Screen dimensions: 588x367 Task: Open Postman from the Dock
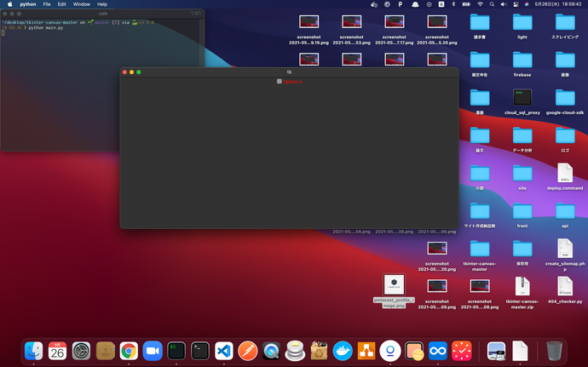pyautogui.click(x=248, y=351)
